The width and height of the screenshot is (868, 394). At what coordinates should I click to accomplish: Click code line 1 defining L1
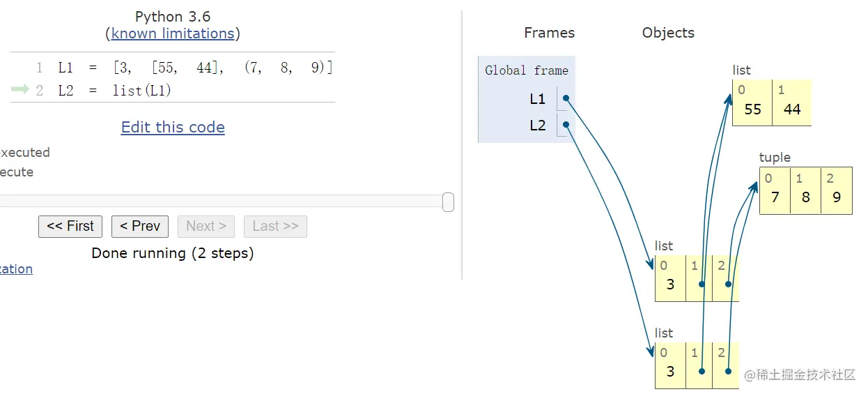195,68
